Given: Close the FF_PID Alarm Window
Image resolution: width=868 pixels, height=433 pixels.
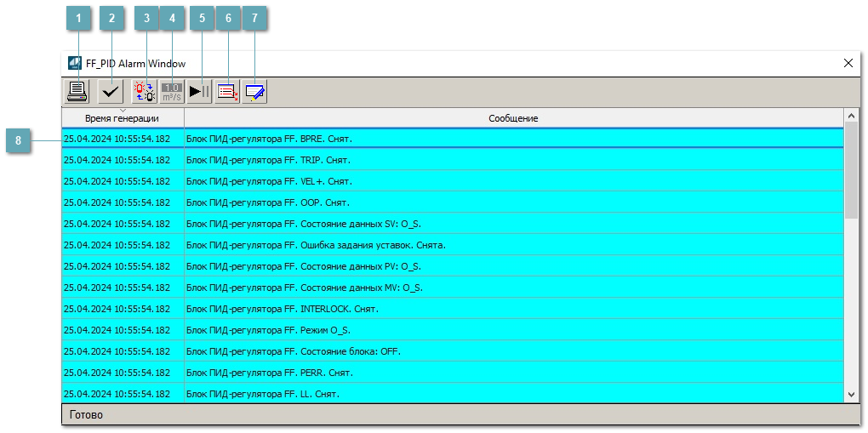Looking at the screenshot, I should 848,64.
